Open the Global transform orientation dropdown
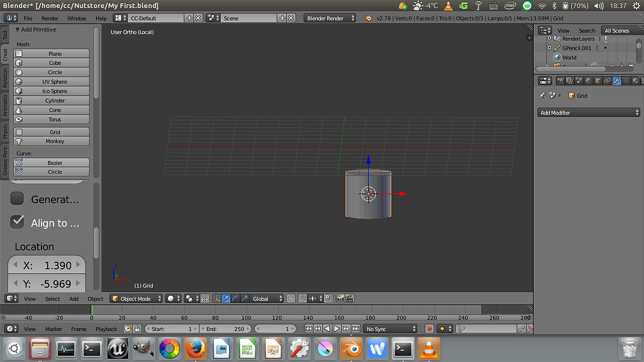Image resolution: width=644 pixels, height=362 pixels. (267, 298)
